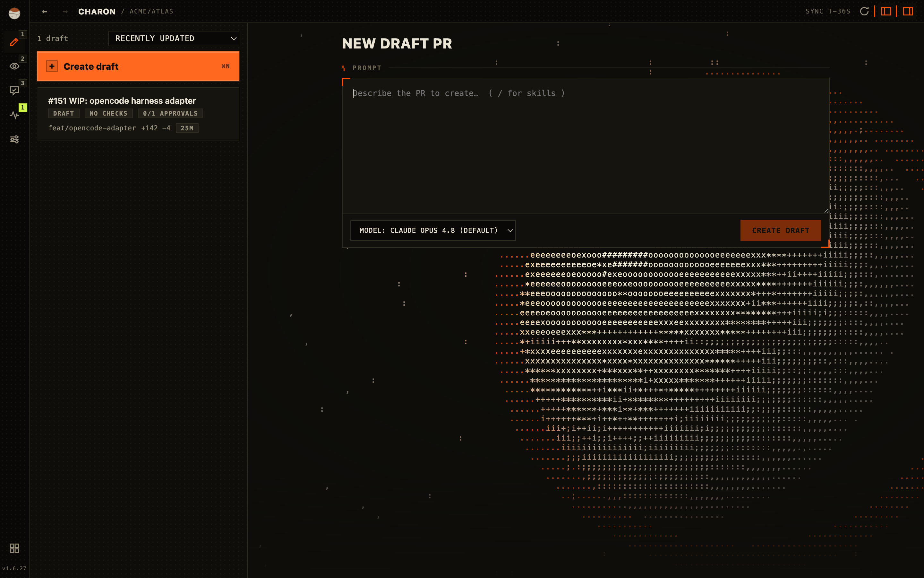The width and height of the screenshot is (924, 578).
Task: Open the Drafts pencil icon in the sidebar
Action: 14,42
